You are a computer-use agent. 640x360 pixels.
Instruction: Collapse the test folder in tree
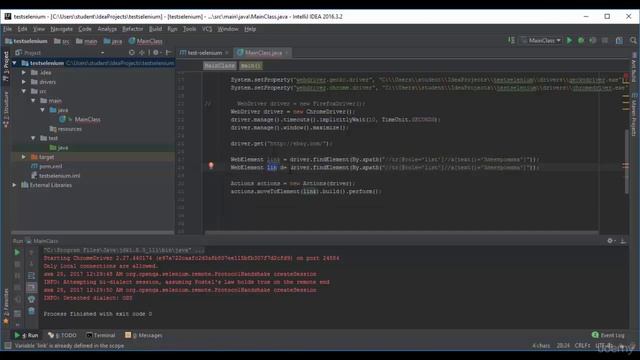tap(33, 138)
